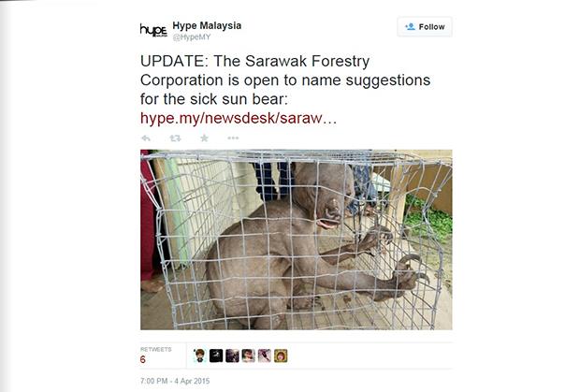The width and height of the screenshot is (580, 392).
Task: View the caged sun bear photo
Action: (296, 240)
